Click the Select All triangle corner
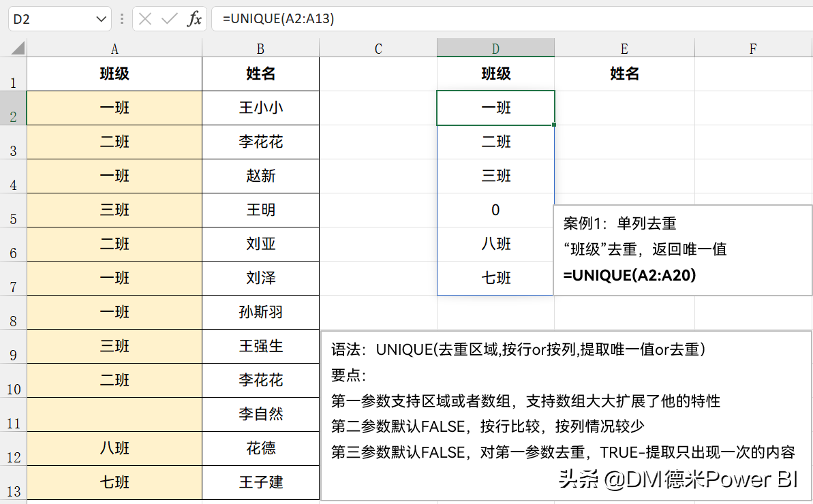Screen dimensions: 813x504 point(18,48)
